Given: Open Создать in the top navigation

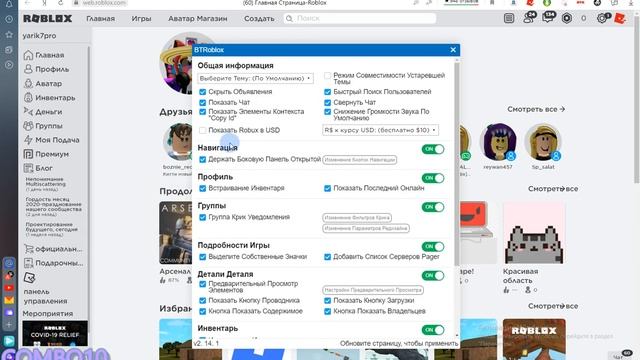Looking at the screenshot, I should [x=259, y=18].
